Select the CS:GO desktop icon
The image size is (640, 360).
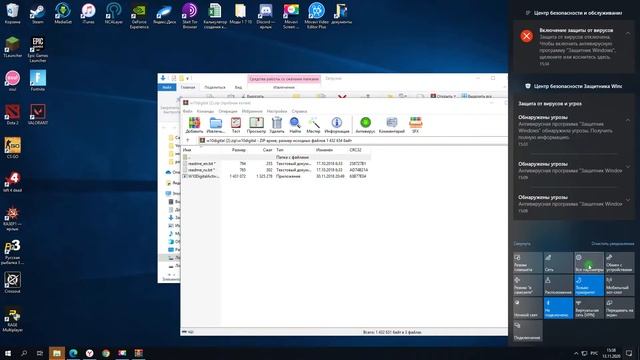coord(12,148)
